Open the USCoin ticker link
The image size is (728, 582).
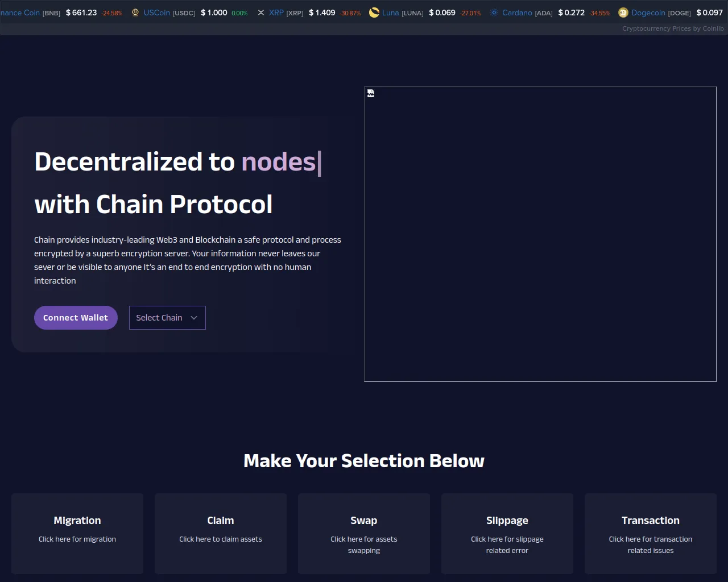click(x=156, y=13)
